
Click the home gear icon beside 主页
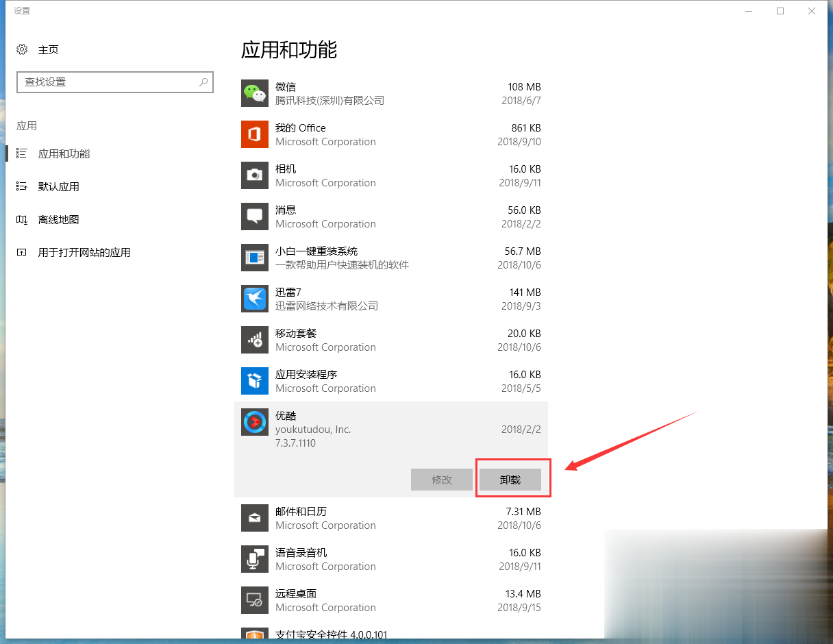(x=22, y=49)
